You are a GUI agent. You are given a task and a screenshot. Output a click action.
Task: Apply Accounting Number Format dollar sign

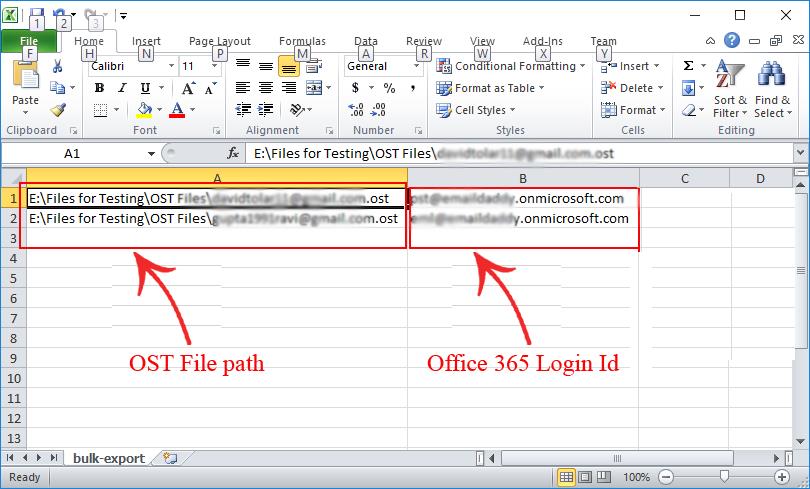coord(355,88)
